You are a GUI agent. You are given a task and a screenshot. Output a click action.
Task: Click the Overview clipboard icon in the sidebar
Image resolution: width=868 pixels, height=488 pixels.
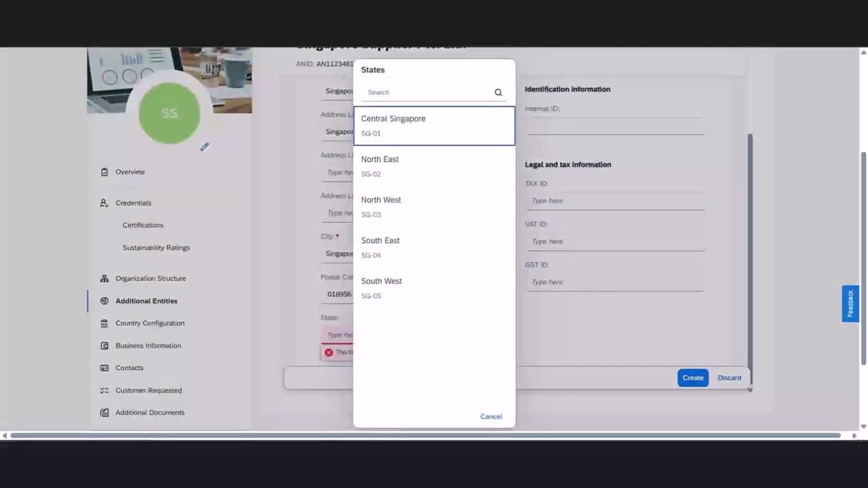point(104,172)
